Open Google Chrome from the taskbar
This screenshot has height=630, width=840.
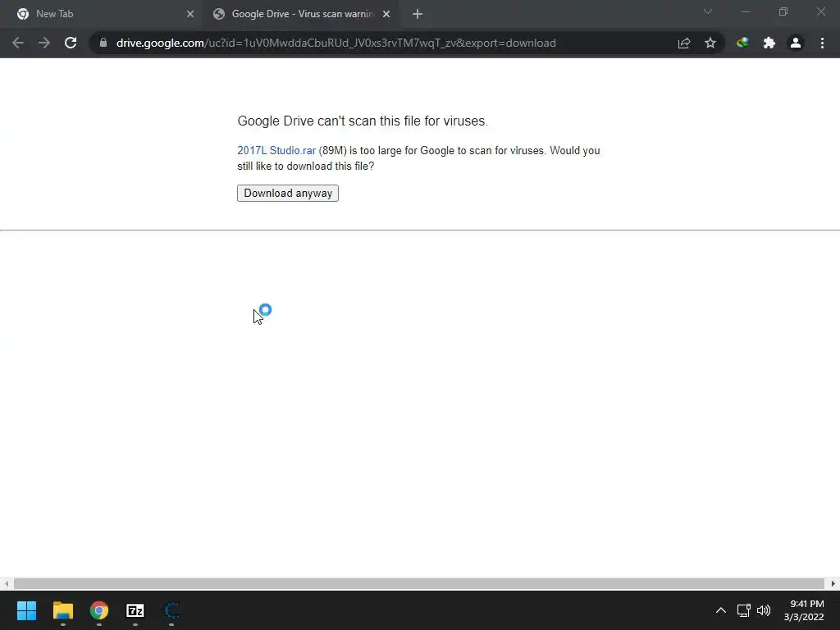pos(99,610)
